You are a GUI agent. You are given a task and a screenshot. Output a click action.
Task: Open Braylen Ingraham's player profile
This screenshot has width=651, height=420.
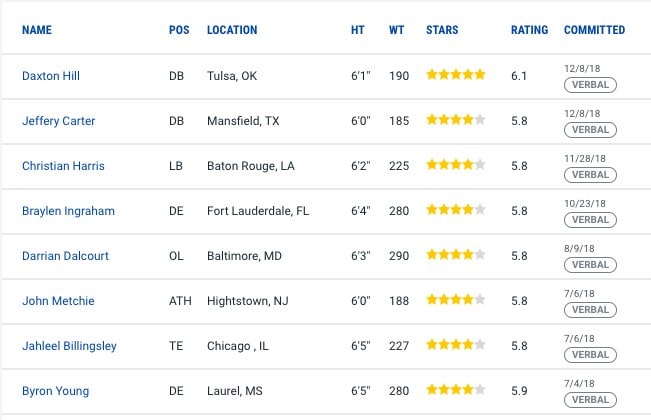pyautogui.click(x=68, y=211)
